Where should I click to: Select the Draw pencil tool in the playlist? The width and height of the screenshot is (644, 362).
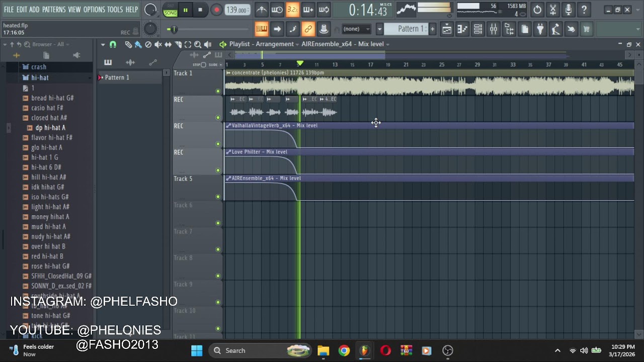128,44
